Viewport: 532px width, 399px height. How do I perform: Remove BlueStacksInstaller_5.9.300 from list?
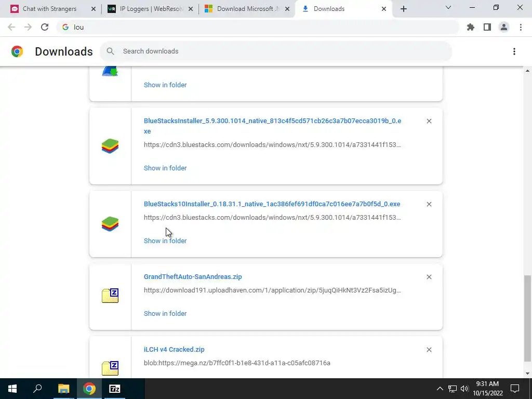429,121
